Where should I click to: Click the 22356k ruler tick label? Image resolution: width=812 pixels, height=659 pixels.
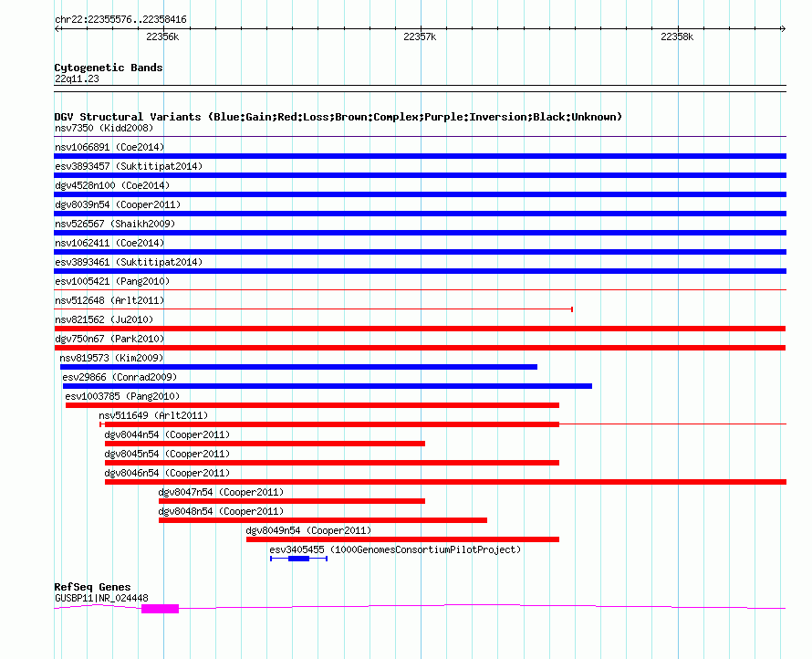coord(162,37)
